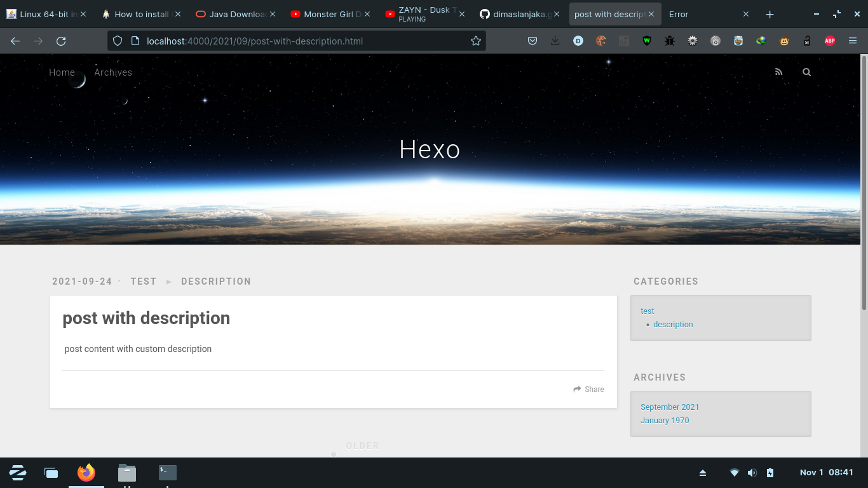Open the Firefox hamburger menu
The height and width of the screenshot is (488, 868).
853,41
